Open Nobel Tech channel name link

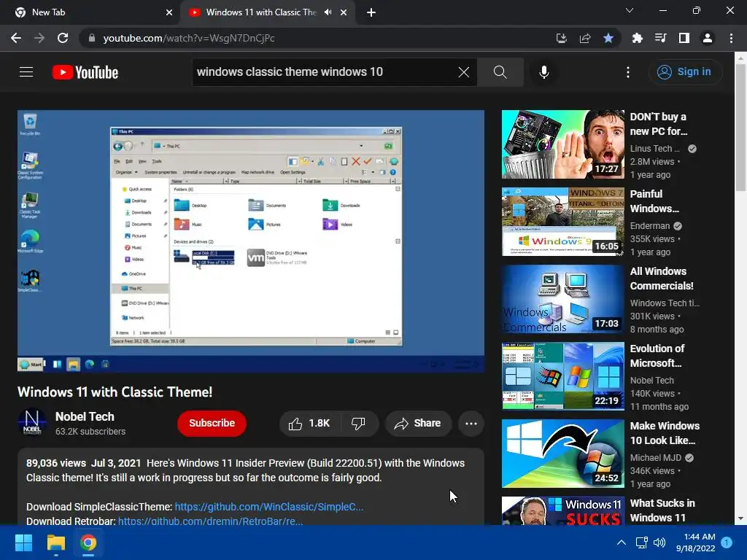click(x=85, y=416)
